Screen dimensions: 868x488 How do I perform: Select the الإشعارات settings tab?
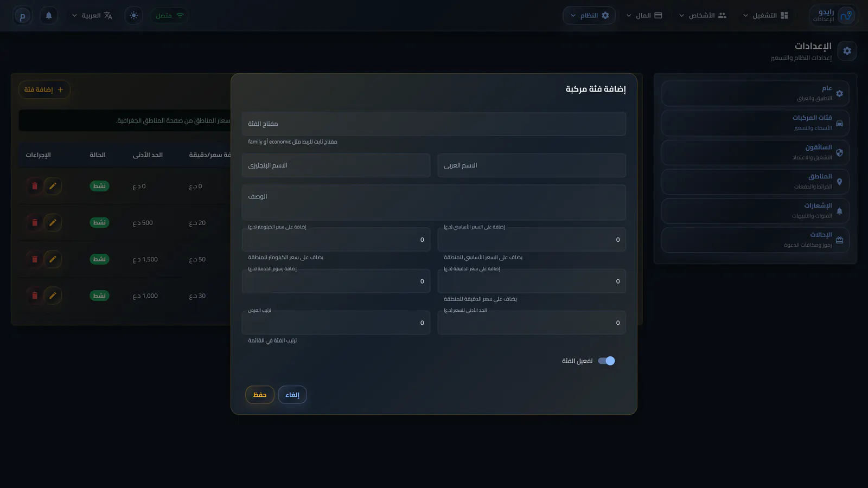(x=755, y=211)
